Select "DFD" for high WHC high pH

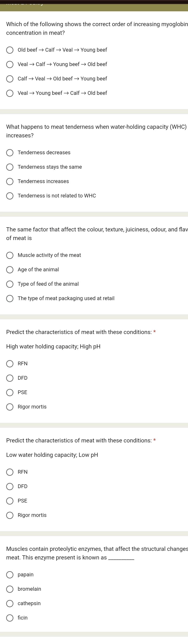tap(10, 378)
